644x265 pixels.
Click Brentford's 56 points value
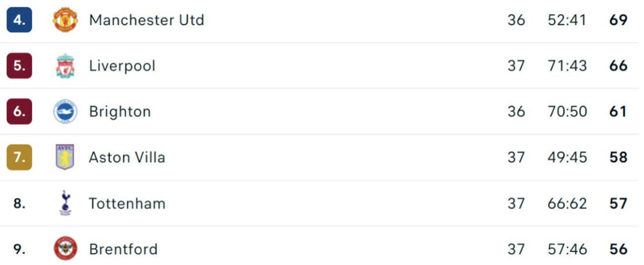(x=618, y=249)
